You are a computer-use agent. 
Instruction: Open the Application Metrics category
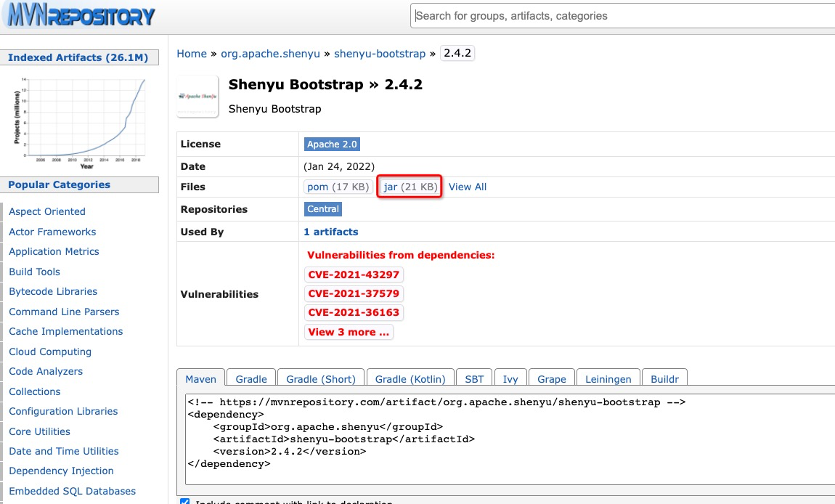point(54,251)
